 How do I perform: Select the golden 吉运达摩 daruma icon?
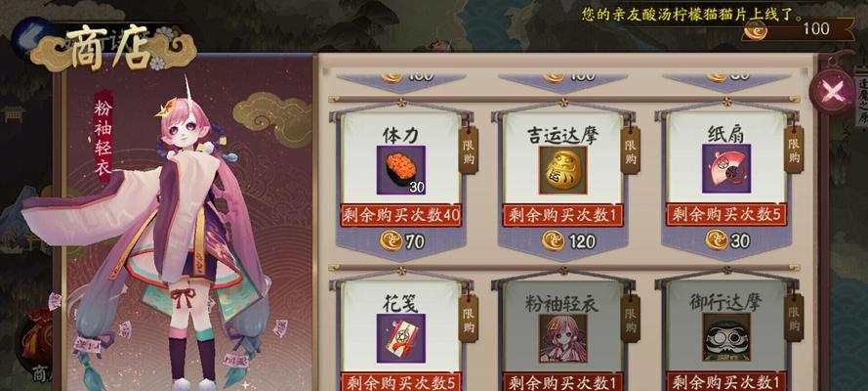pos(563,170)
